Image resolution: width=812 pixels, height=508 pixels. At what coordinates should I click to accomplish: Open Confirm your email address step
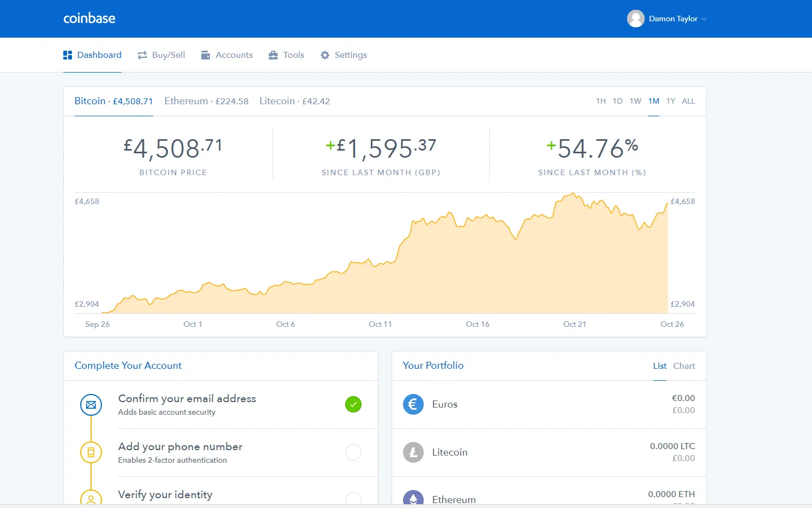(221, 405)
